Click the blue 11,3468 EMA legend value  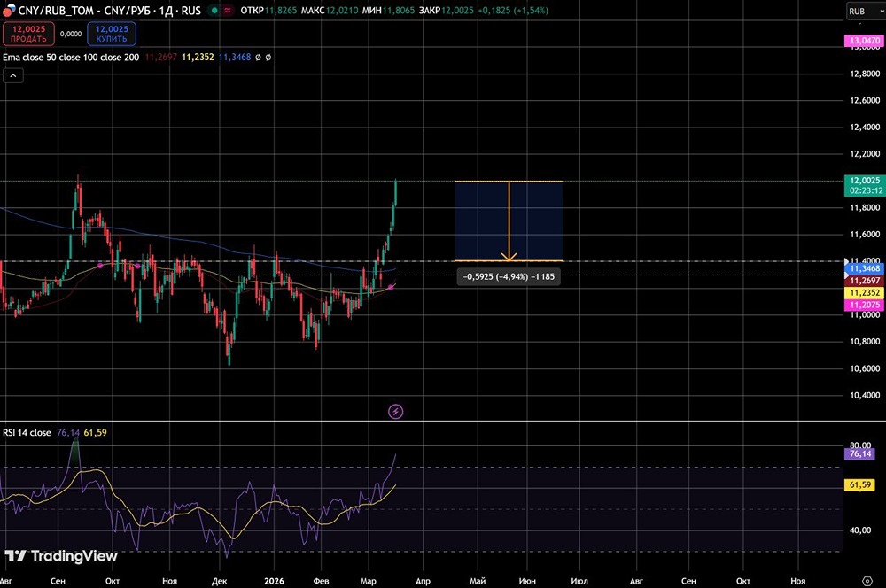coord(235,57)
